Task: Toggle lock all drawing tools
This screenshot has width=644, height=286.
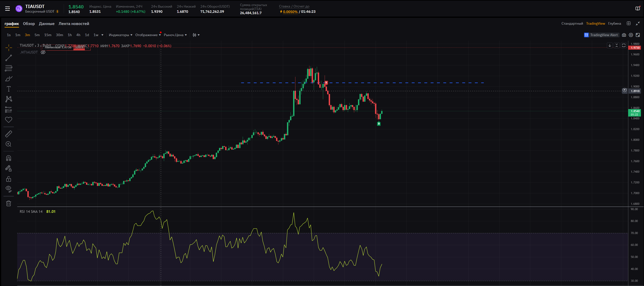Action: [x=8, y=179]
